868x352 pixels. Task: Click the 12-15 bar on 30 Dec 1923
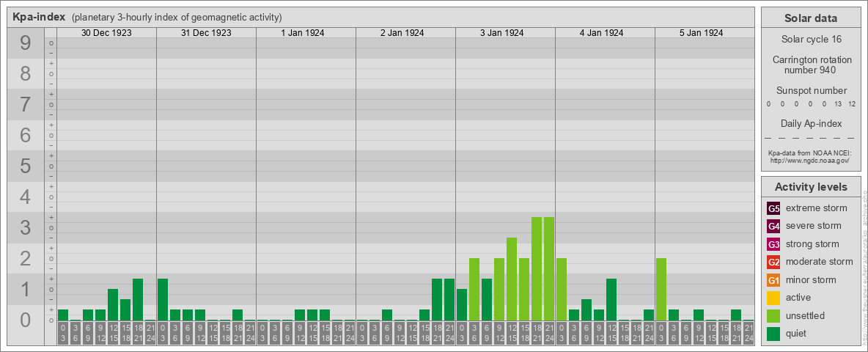[x=113, y=304]
